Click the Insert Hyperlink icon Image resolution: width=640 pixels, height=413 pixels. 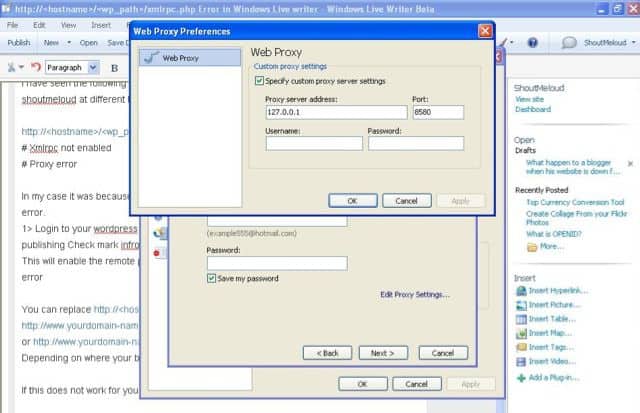[521, 291]
